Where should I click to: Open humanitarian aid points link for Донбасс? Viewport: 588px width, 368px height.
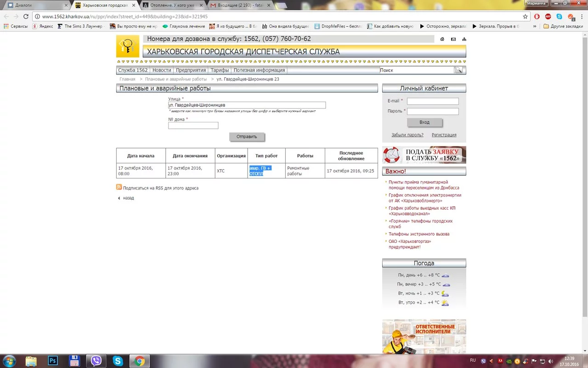(424, 185)
